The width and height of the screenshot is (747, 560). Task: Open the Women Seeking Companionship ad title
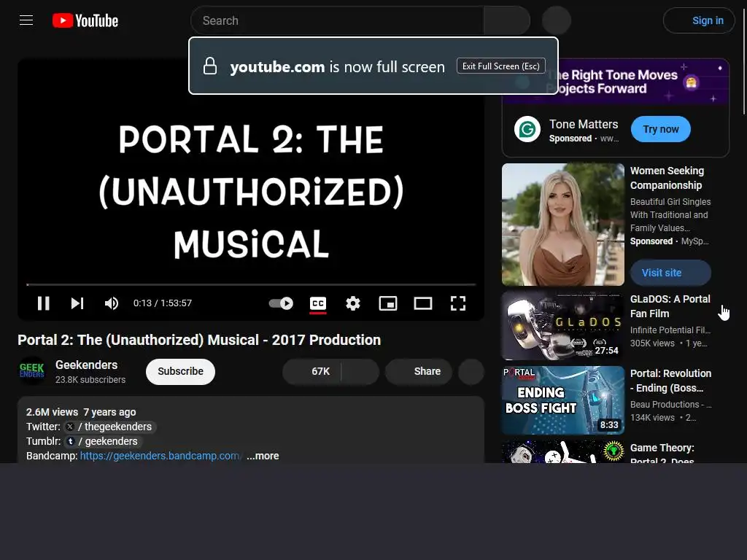pos(667,178)
